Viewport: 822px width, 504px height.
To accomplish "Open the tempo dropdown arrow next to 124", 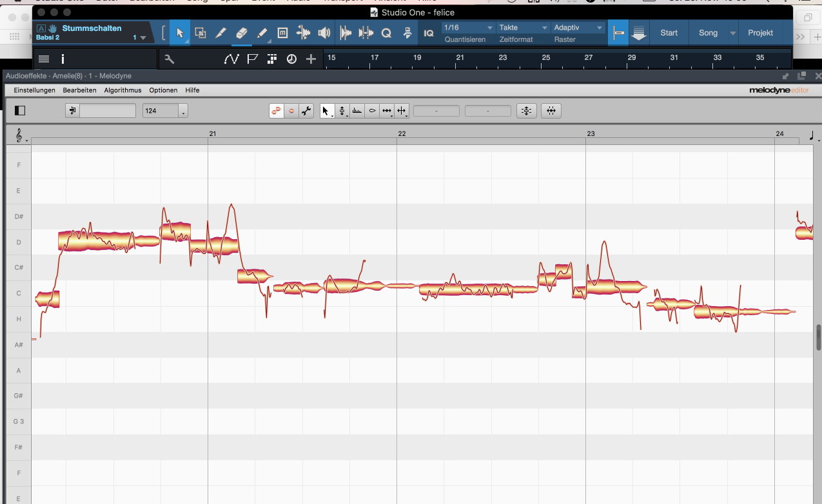I will [184, 111].
